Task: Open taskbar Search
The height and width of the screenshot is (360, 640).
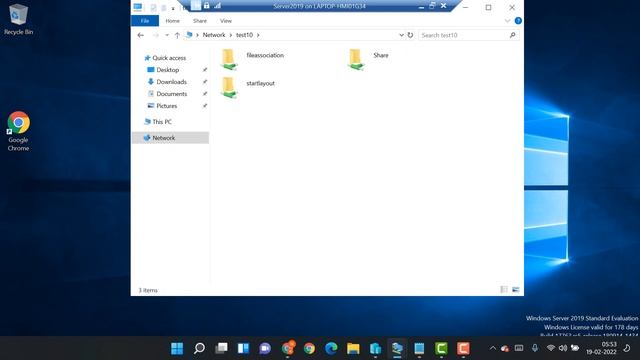Action: click(199, 349)
